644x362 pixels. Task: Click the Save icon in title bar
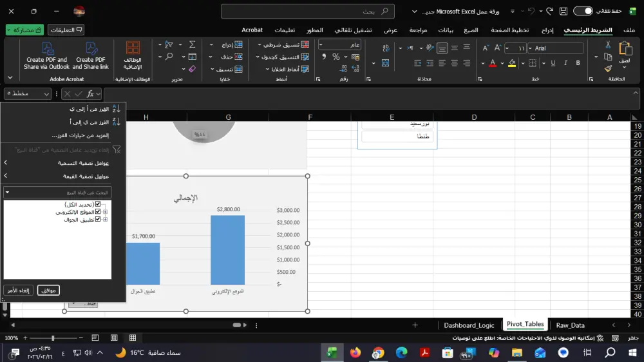(x=563, y=11)
